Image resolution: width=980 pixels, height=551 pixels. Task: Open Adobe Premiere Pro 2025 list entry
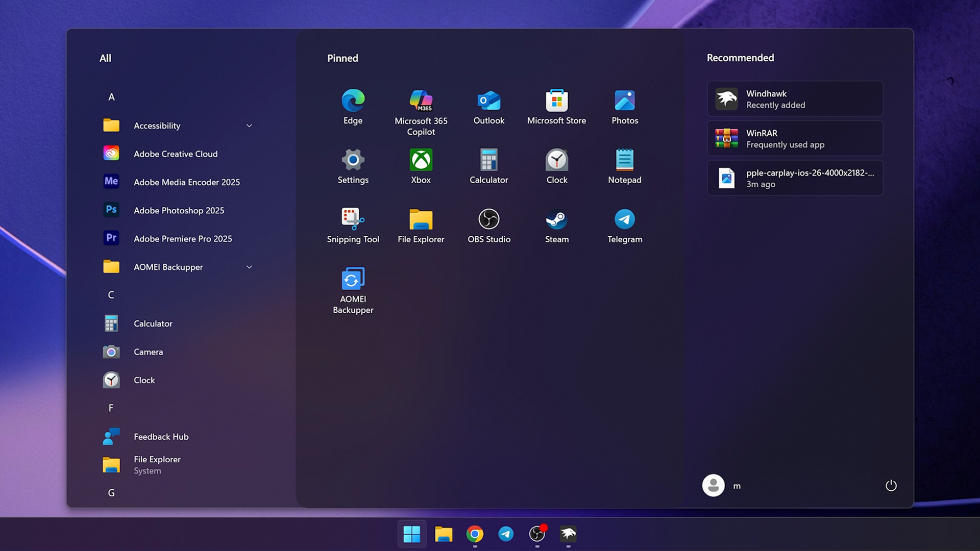click(182, 238)
